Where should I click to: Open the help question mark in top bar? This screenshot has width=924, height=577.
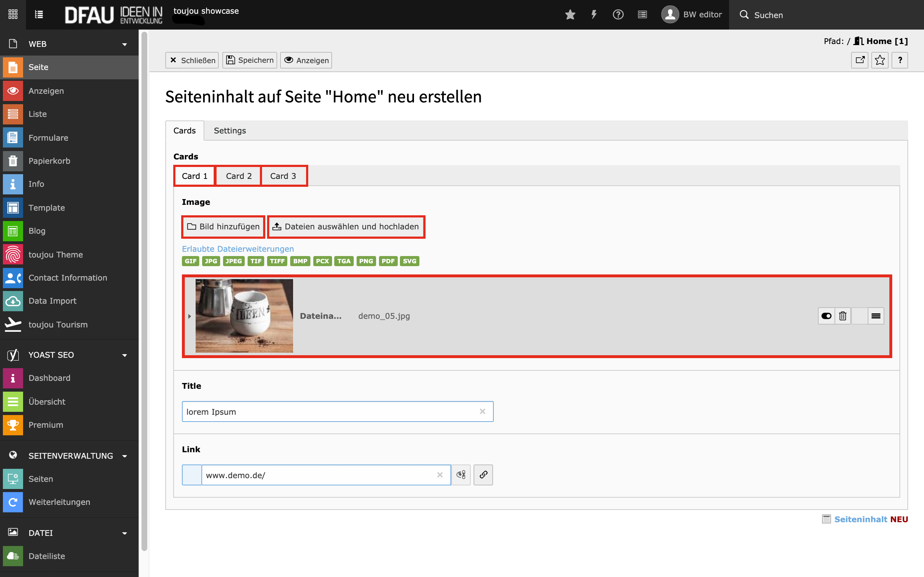[x=618, y=14]
